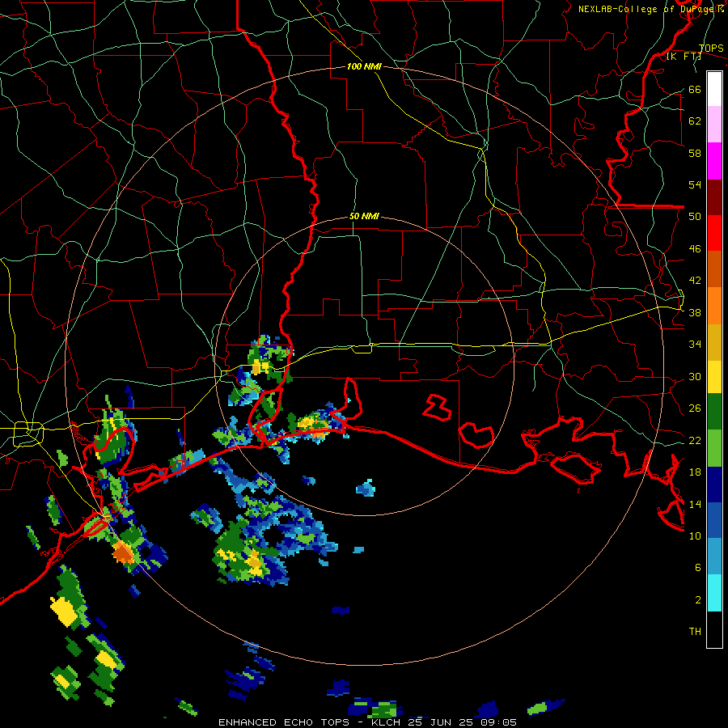This screenshot has height=728, width=728.
Task: Click the gold 34 kft legend swatch
Action: 714,342
